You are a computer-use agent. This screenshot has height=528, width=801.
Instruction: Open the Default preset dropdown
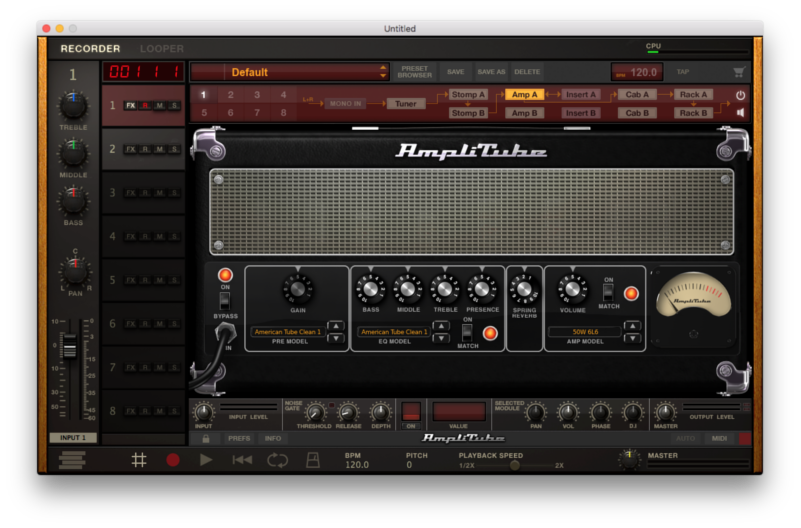click(x=289, y=72)
